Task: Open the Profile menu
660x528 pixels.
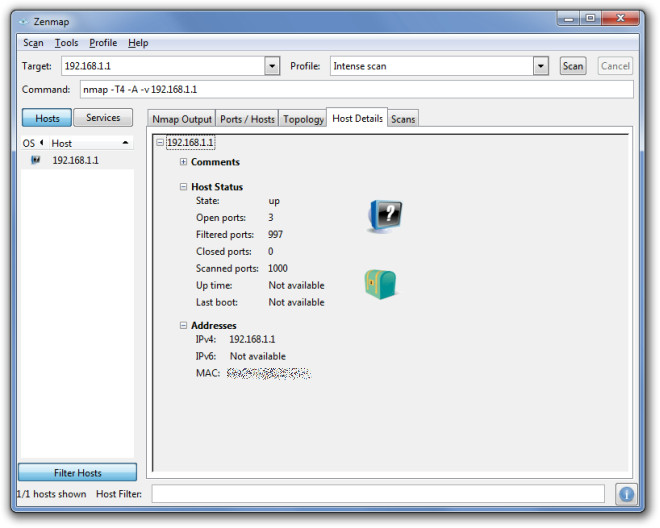Action: pos(103,43)
